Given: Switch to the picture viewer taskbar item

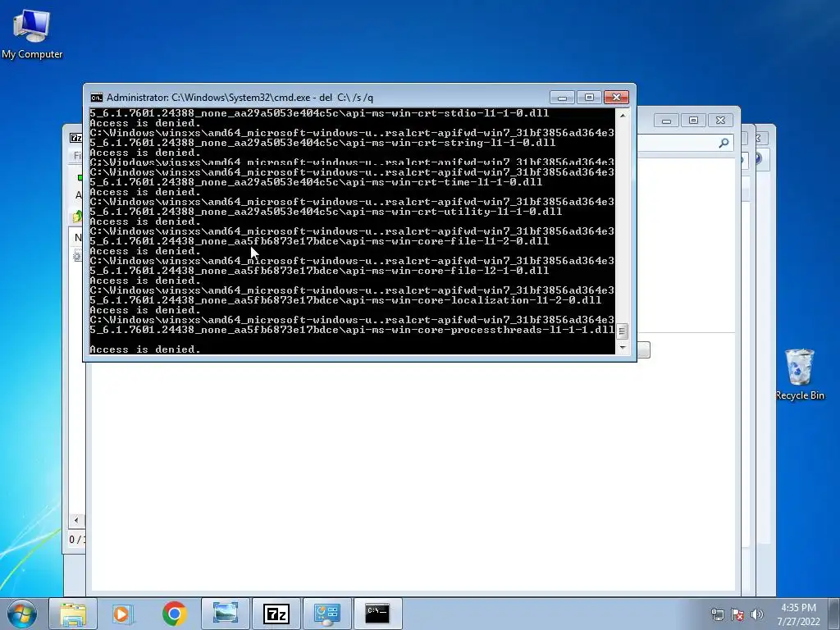Looking at the screenshot, I should pos(225,614).
